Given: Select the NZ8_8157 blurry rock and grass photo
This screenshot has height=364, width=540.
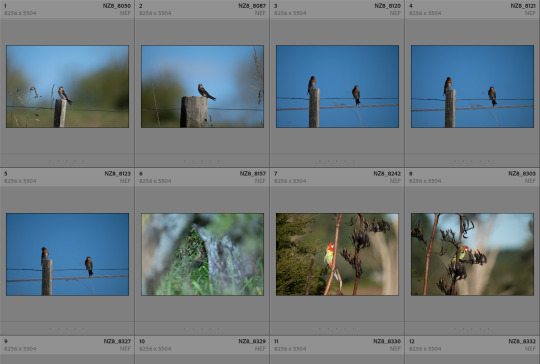Looking at the screenshot, I should [202, 254].
